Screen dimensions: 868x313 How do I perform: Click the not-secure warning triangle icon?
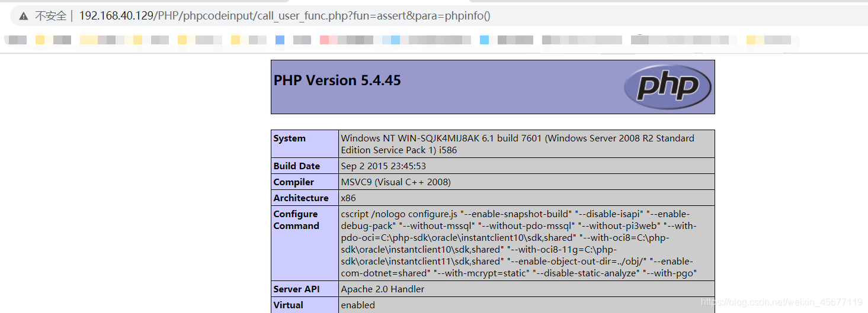pyautogui.click(x=24, y=16)
